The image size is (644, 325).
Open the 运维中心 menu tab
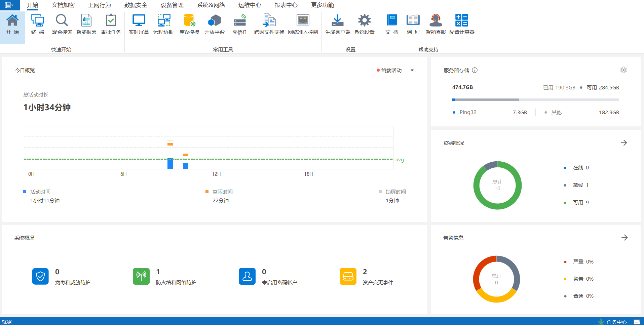[250, 5]
